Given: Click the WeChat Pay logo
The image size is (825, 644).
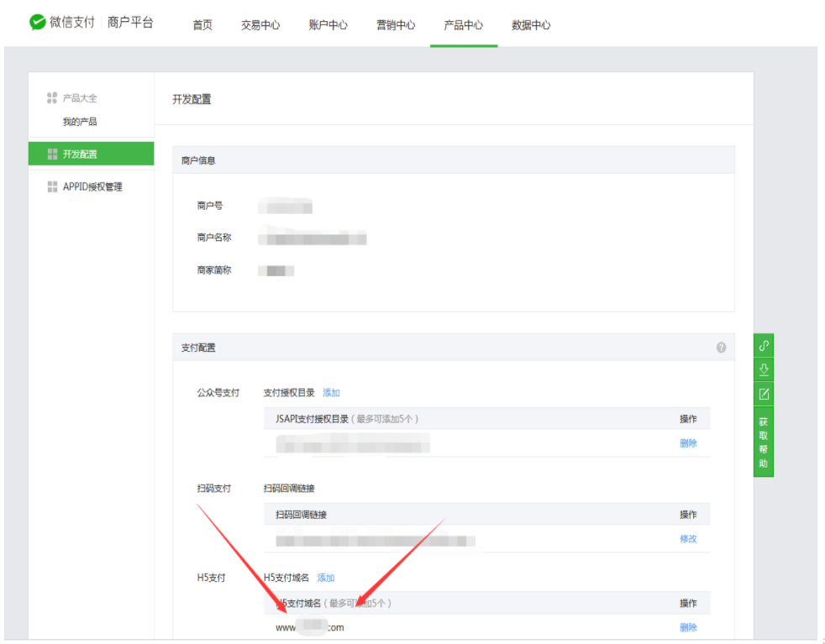Looking at the screenshot, I should click(38, 23).
